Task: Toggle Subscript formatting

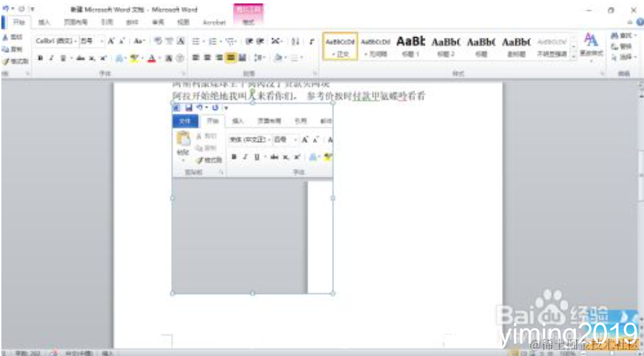Action: (x=92, y=58)
